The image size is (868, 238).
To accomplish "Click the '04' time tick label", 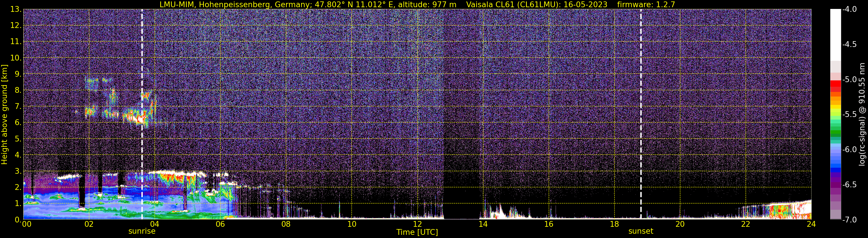I will pos(154,224).
